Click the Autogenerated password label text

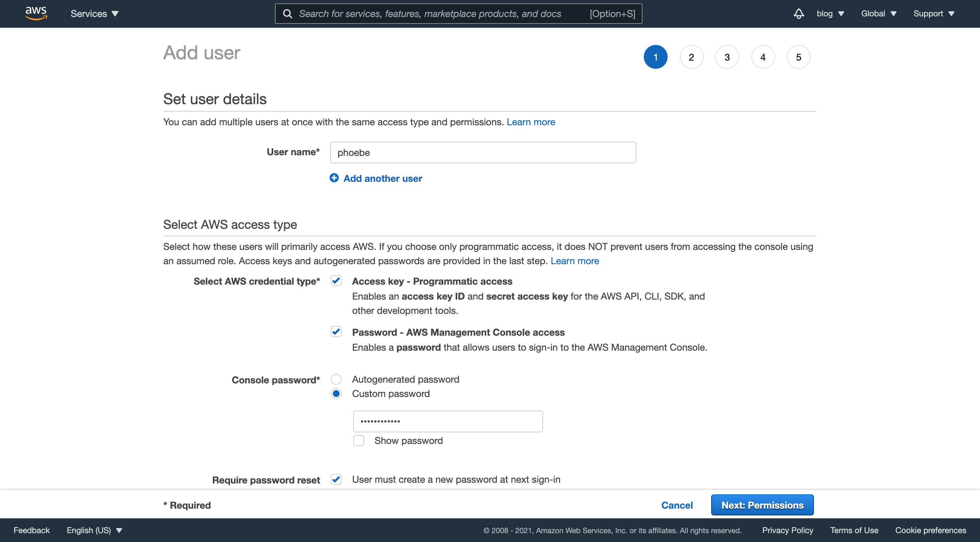pos(406,379)
